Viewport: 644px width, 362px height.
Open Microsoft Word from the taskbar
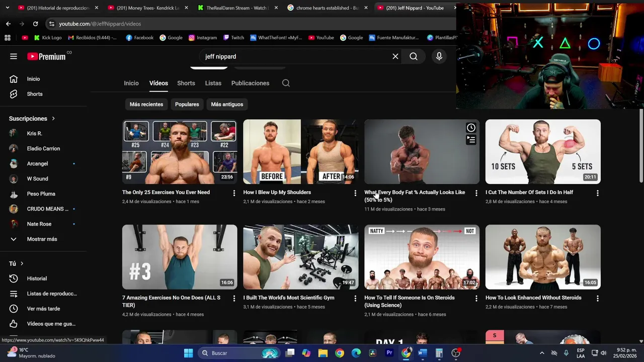pyautogui.click(x=422, y=353)
